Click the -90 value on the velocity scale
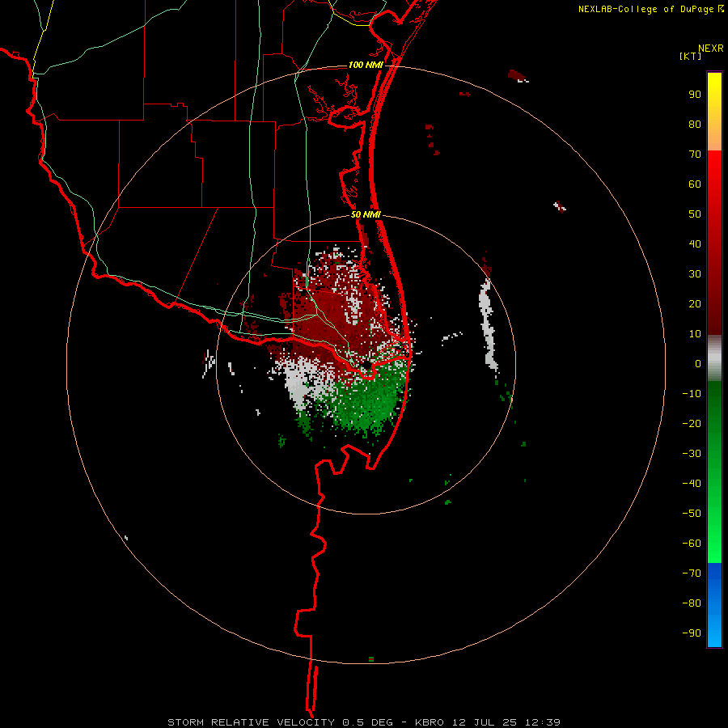 (692, 633)
